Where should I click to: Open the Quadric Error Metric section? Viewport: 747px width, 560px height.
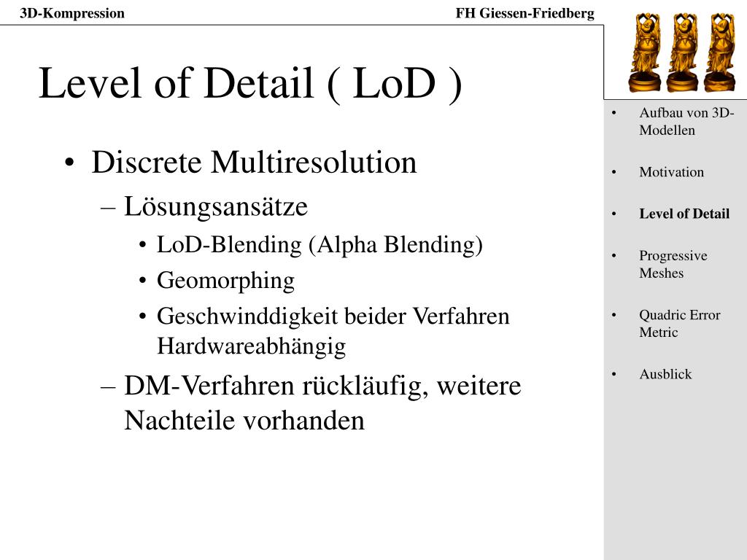[679, 324]
